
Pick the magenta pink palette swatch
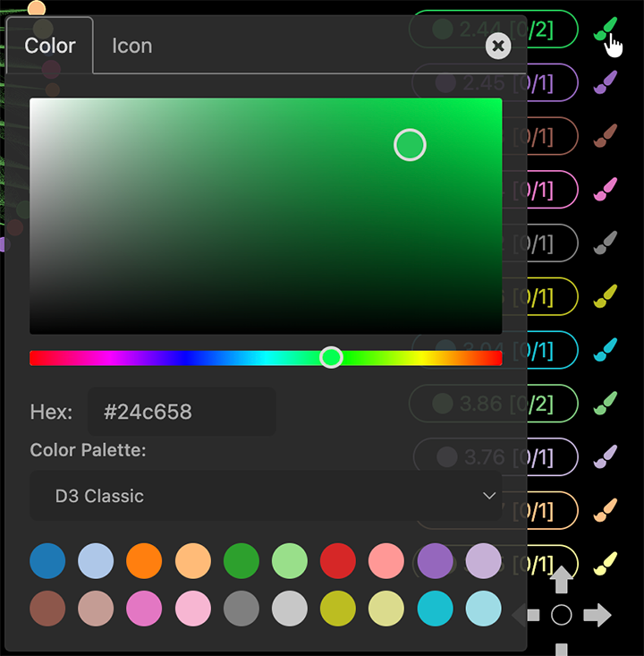144,609
